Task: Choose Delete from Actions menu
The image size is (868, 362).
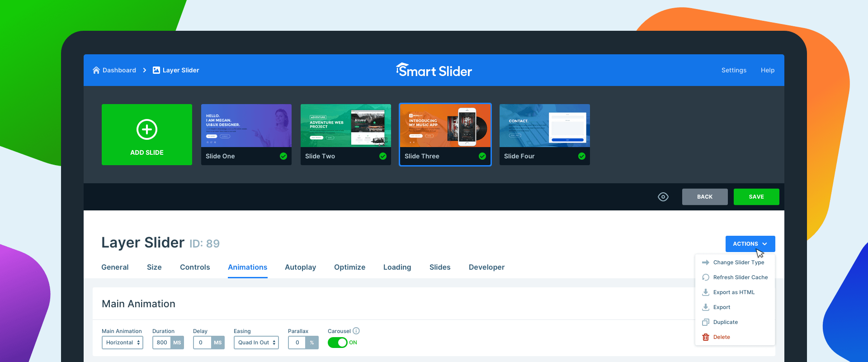Action: coord(735,337)
